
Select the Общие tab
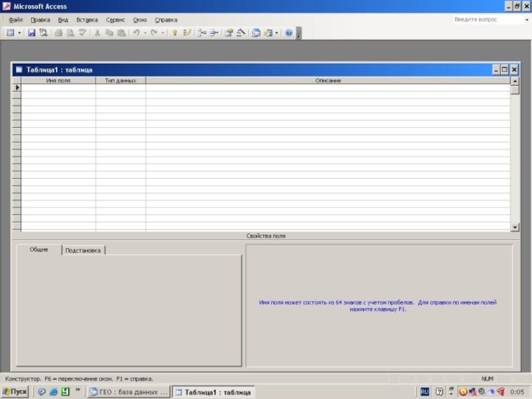39,250
